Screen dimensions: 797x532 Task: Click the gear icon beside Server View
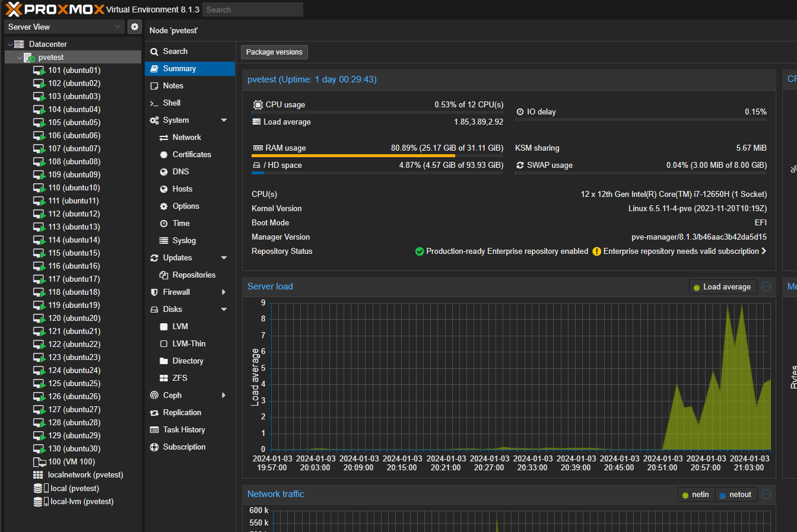[x=135, y=27]
